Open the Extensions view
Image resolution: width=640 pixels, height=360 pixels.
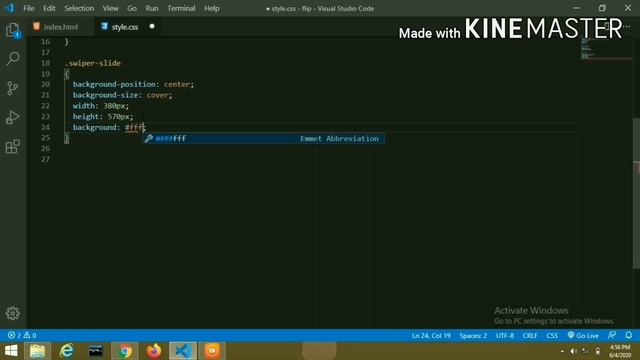tap(13, 146)
